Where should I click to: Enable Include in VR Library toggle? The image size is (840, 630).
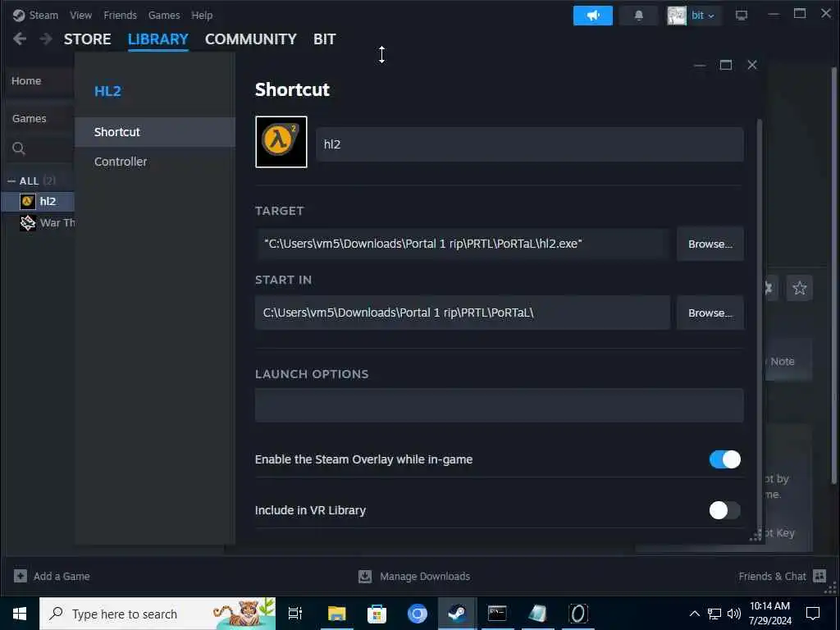click(725, 510)
